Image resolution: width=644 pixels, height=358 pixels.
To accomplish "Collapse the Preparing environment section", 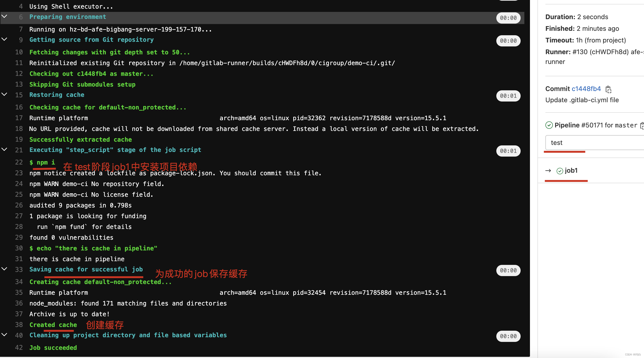I will pyautogui.click(x=4, y=17).
